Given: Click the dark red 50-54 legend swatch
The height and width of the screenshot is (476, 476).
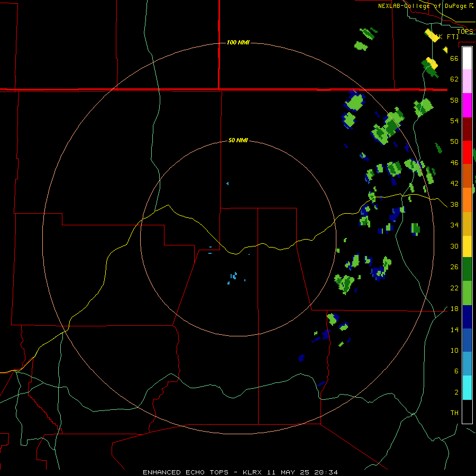Looking at the screenshot, I should click(x=467, y=129).
